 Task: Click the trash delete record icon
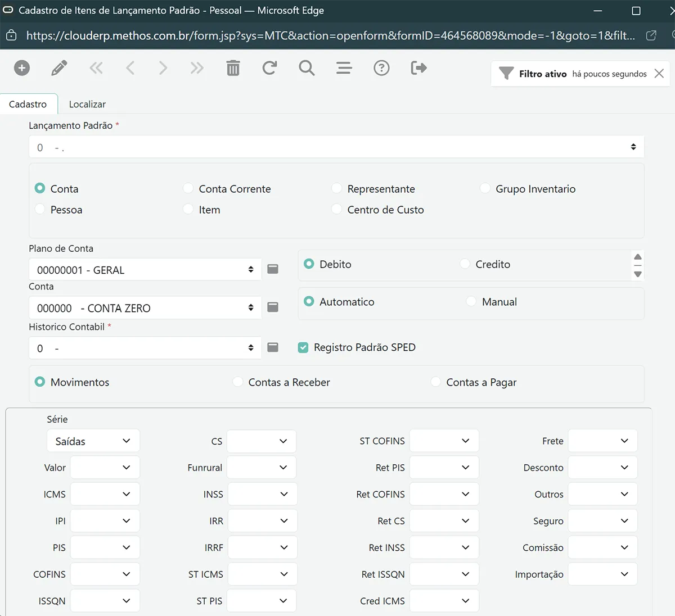click(233, 68)
